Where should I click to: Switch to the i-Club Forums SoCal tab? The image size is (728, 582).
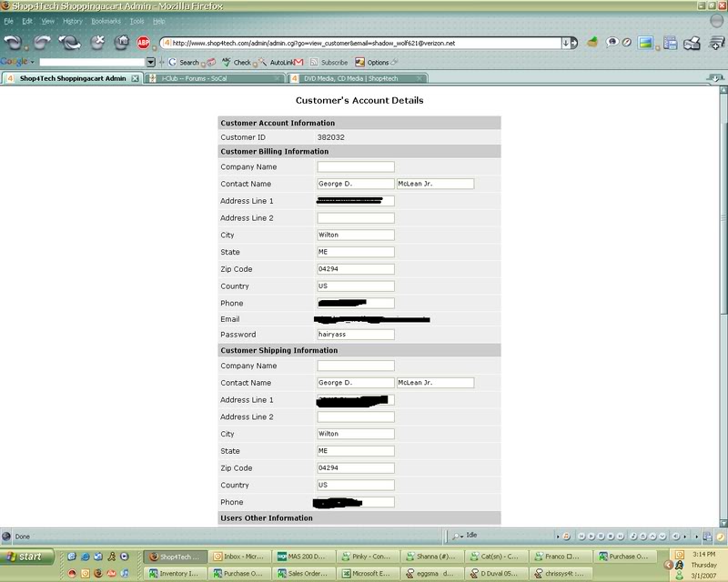205,79
